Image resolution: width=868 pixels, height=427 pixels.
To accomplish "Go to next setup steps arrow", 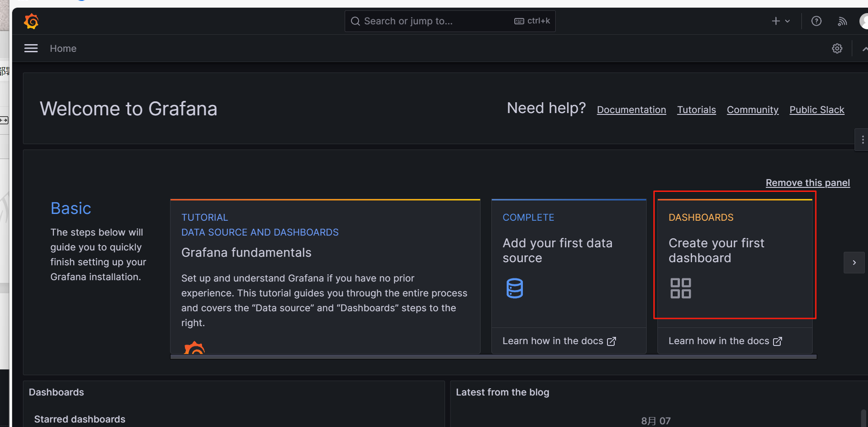I will 854,263.
